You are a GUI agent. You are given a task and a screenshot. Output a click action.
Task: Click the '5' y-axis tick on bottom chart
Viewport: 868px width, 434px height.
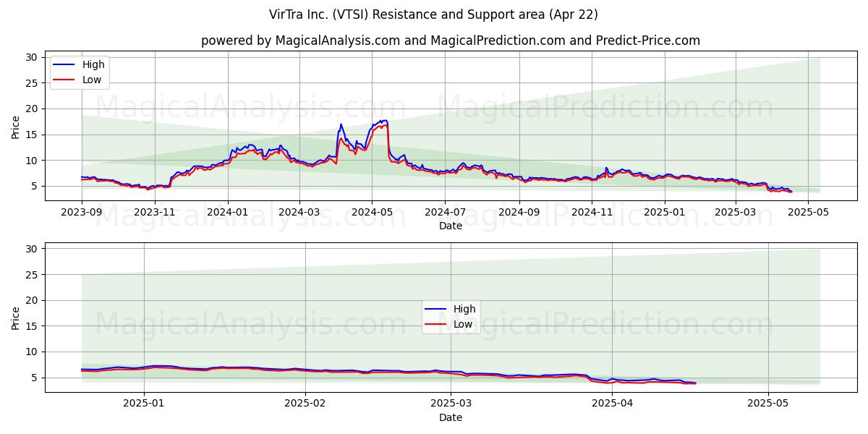(33, 378)
